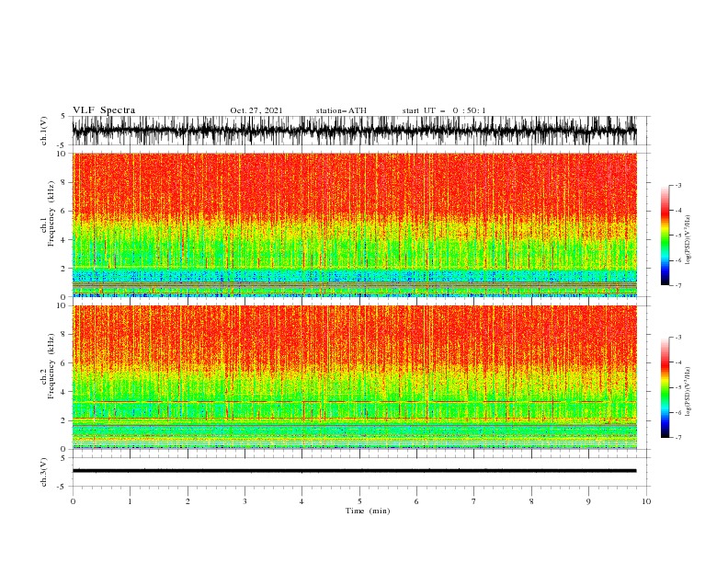
Task: Click the "ch.1(V)" axis label
Action: 44,131
